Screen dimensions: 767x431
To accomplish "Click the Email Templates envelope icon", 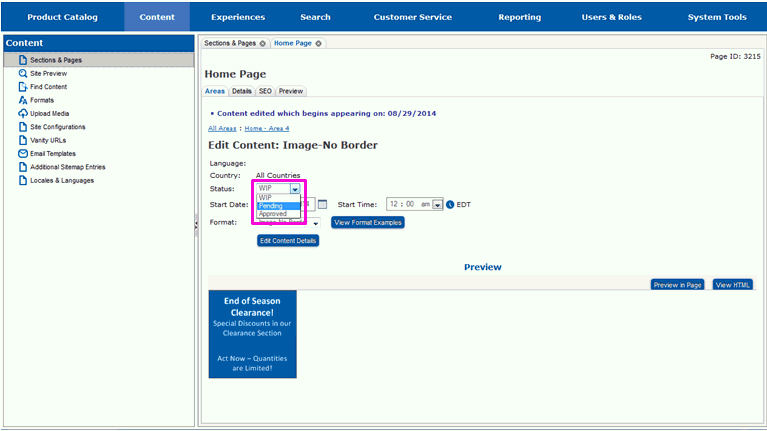I will pos(23,154).
